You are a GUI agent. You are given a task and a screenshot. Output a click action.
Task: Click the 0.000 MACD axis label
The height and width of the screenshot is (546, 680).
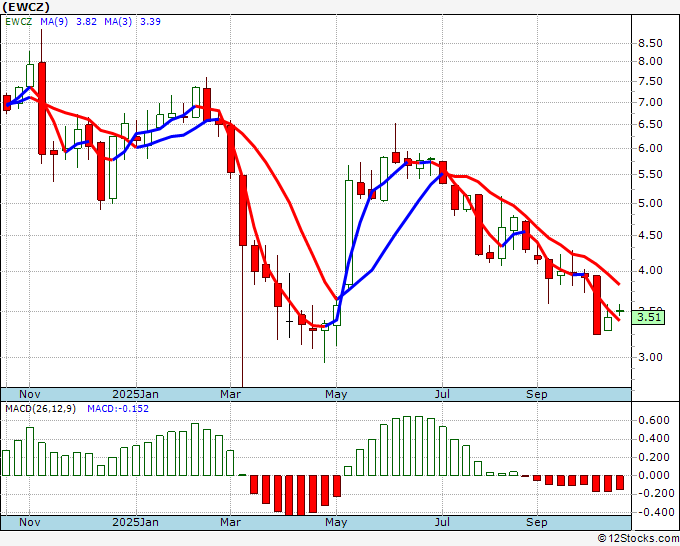click(x=652, y=476)
